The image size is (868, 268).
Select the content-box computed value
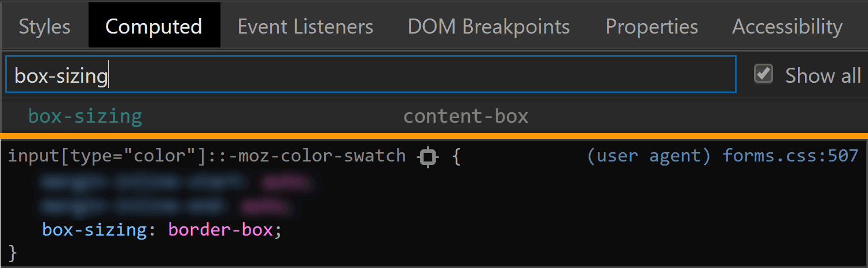tap(466, 116)
